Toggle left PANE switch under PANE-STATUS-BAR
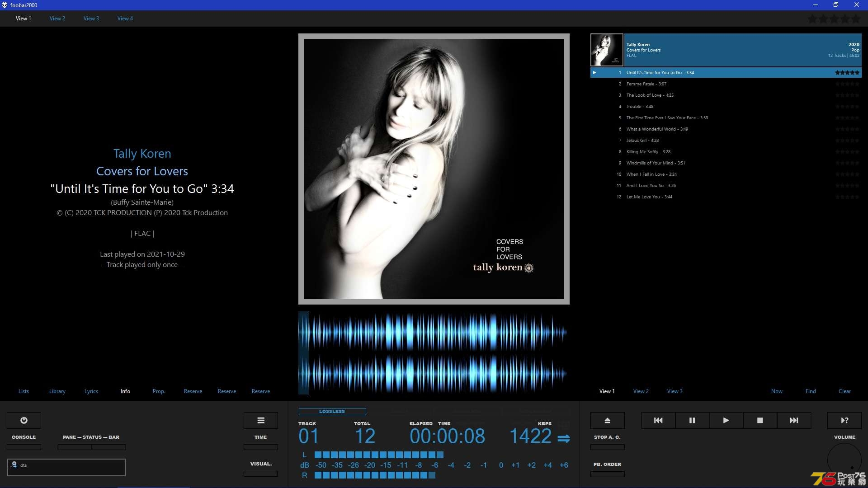 75,447
